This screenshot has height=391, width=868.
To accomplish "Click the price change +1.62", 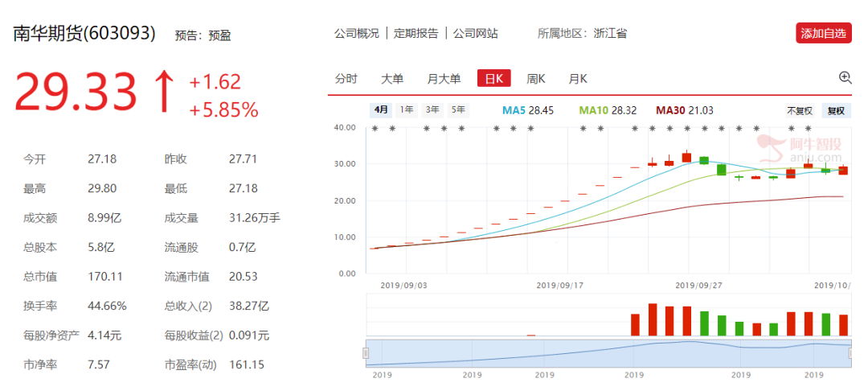I will (x=215, y=81).
